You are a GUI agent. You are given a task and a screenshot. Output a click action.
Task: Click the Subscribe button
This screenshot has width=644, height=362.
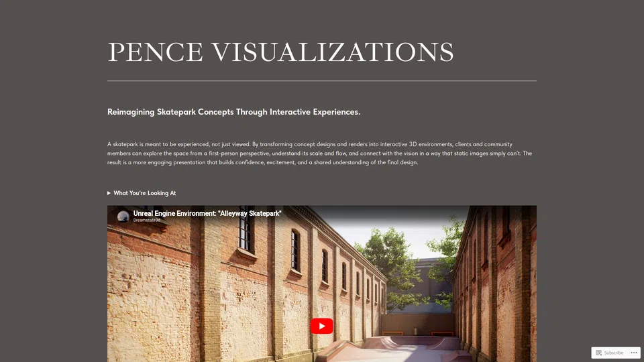pyautogui.click(x=610, y=353)
